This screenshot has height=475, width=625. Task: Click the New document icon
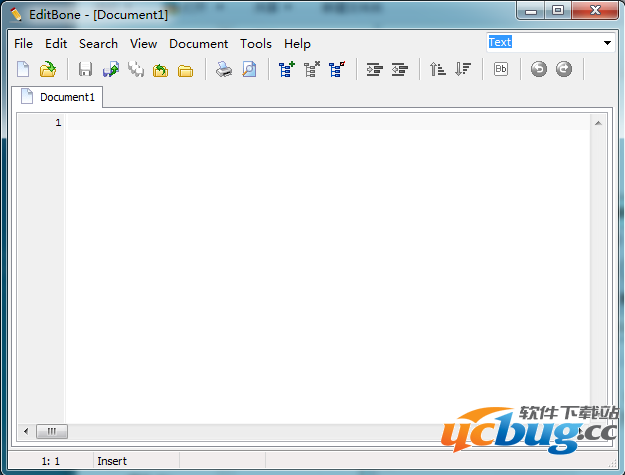[23, 70]
